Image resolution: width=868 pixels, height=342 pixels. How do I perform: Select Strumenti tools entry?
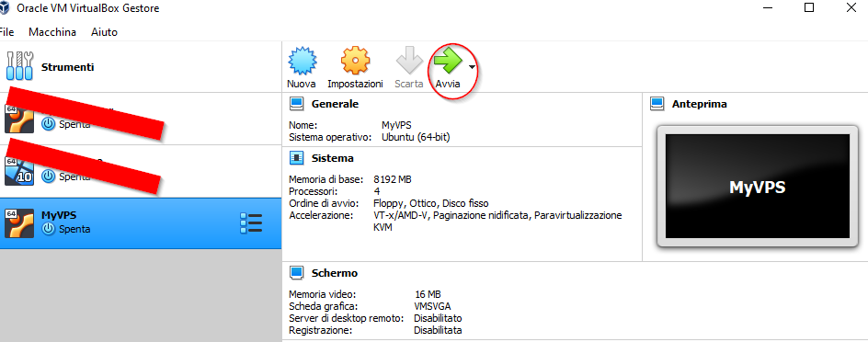point(141,66)
